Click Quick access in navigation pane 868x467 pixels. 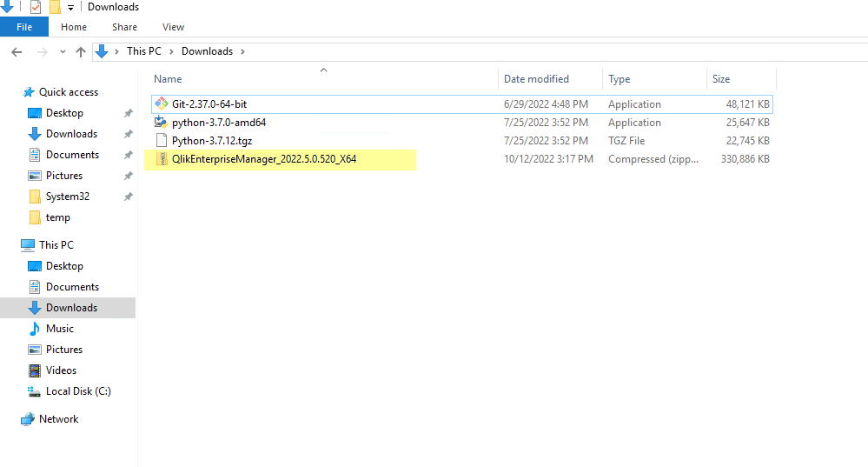point(69,92)
